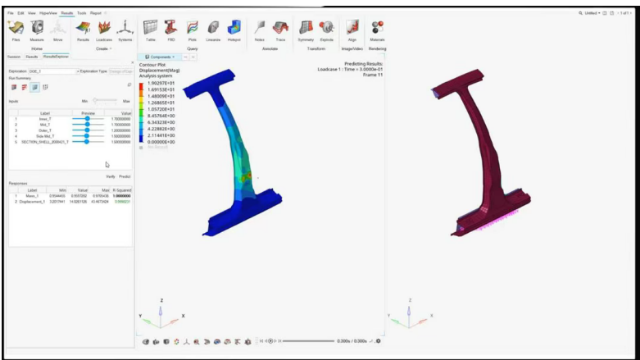Click the Predict button
The height and width of the screenshot is (360, 640).
[x=124, y=177]
